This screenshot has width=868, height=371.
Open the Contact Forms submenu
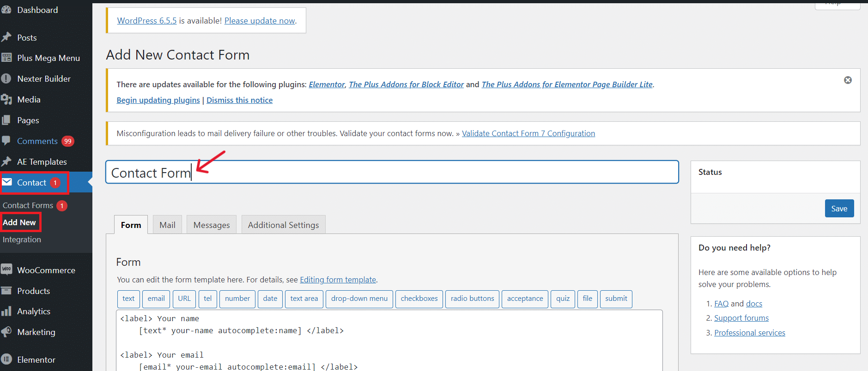click(x=28, y=205)
